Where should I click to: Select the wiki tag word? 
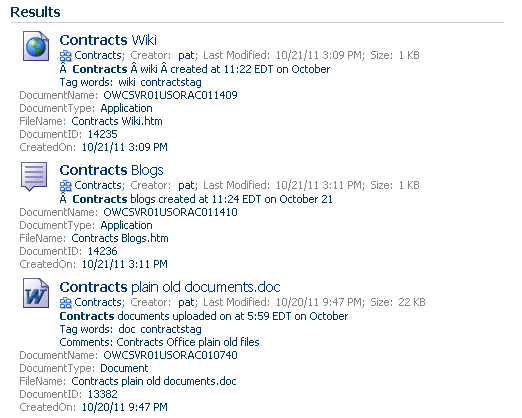[x=127, y=82]
